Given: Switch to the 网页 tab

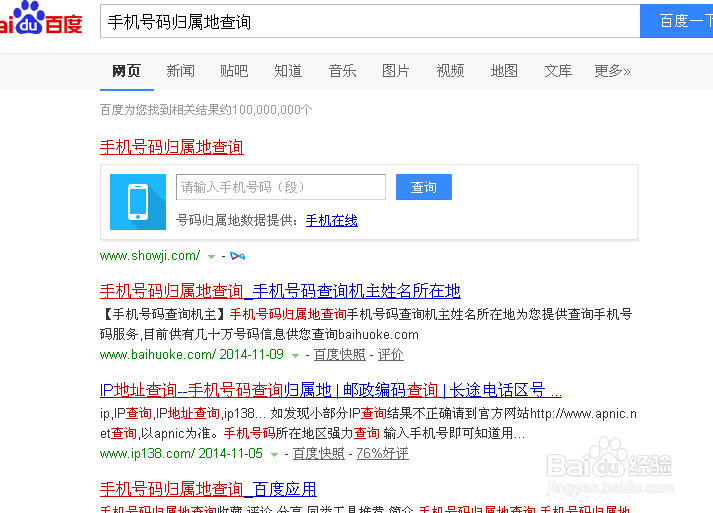Looking at the screenshot, I should point(126,71).
